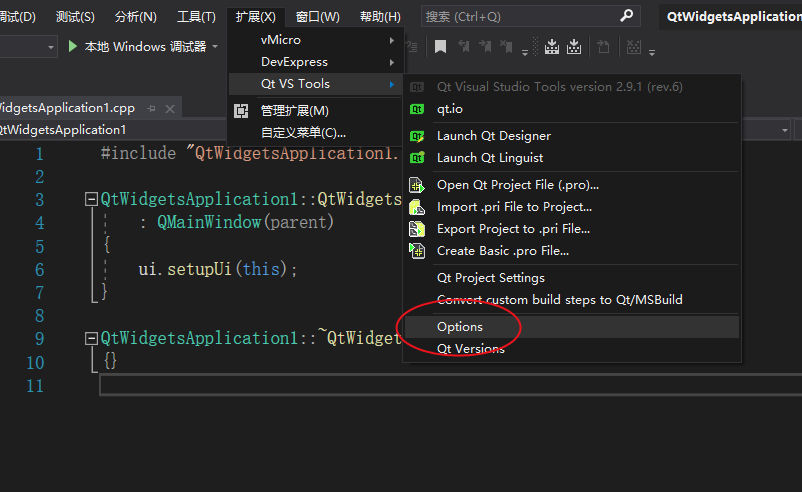Click Open Qt Project File icon
The height and width of the screenshot is (492, 802).
(417, 185)
